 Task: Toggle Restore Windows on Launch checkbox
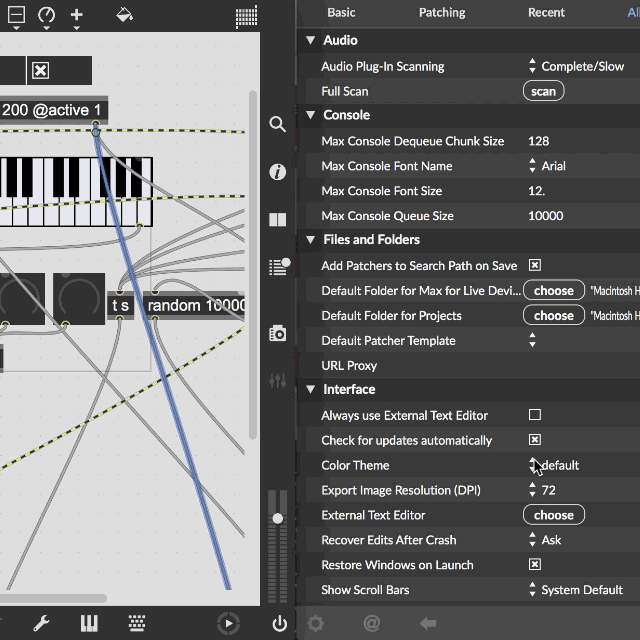tap(535, 565)
